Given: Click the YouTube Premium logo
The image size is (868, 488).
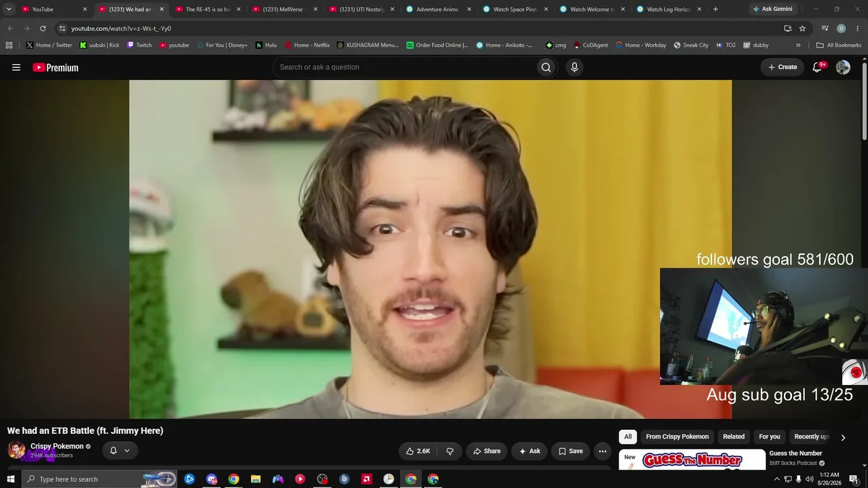Looking at the screenshot, I should pos(56,67).
